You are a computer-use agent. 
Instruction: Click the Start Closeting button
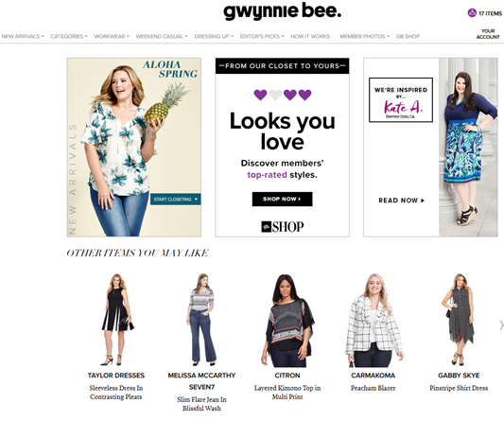coord(176,199)
